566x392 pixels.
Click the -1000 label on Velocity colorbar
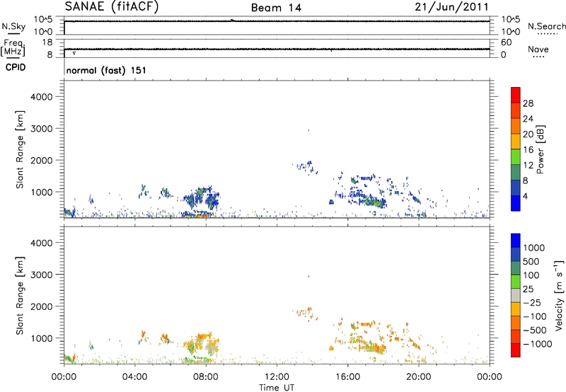pos(538,344)
